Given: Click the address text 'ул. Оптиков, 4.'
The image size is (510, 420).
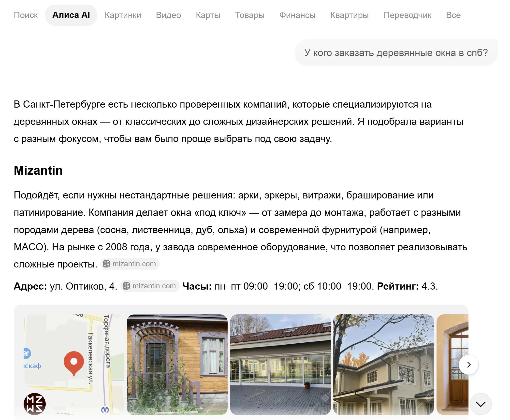Looking at the screenshot, I should [84, 286].
